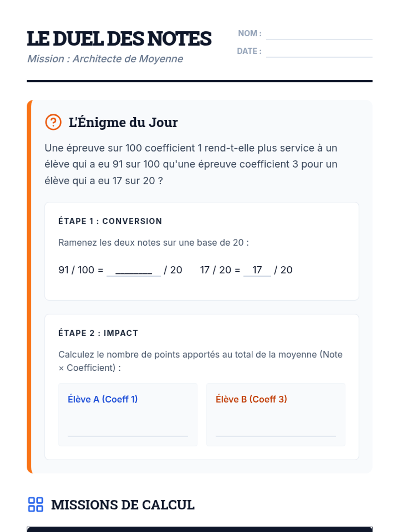This screenshot has height=532, width=399.
Task: Select the L'Énigme du Jour heading
Action: click(123, 122)
